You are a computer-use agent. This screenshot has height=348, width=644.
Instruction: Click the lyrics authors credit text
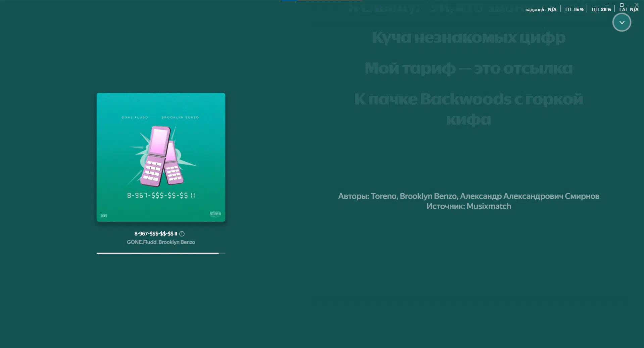point(468,196)
